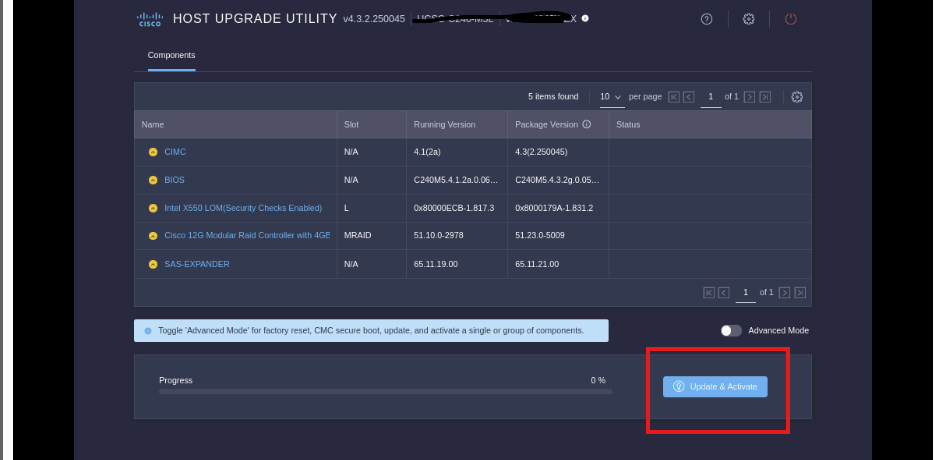Click package version 4.3(2.250045)
Screen dimensions: 935x460
click(541, 152)
